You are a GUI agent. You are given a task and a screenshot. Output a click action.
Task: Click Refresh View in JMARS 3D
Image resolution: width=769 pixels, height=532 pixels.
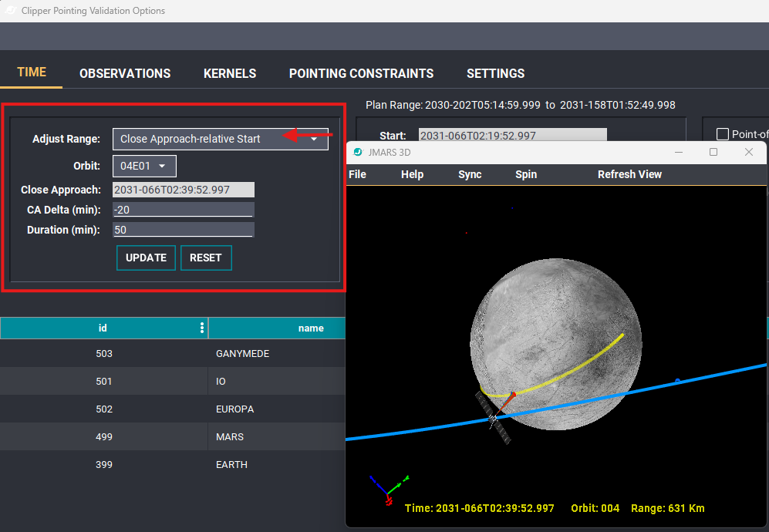pos(629,174)
